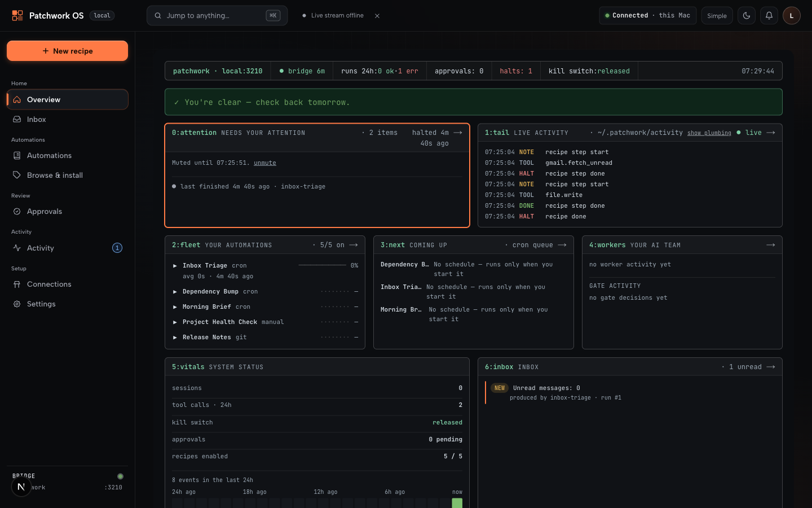The image size is (812, 508).
Task: Open the inbox panel arrow
Action: 771,367
